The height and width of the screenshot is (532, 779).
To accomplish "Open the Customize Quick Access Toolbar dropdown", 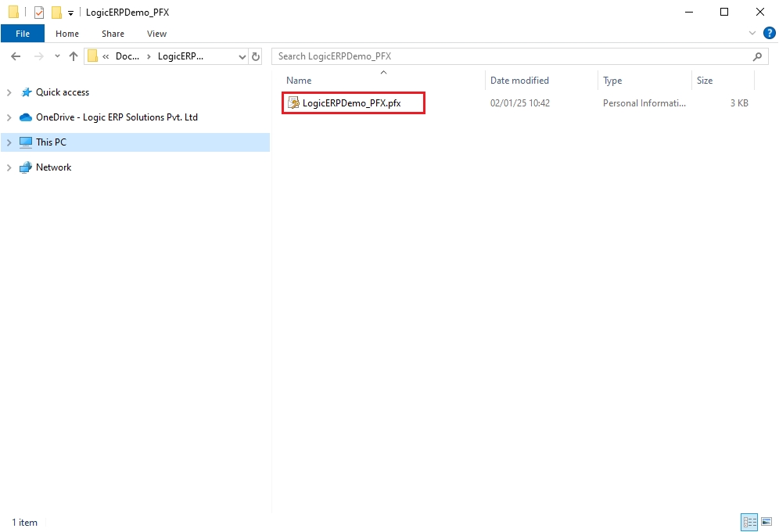I will [x=70, y=13].
